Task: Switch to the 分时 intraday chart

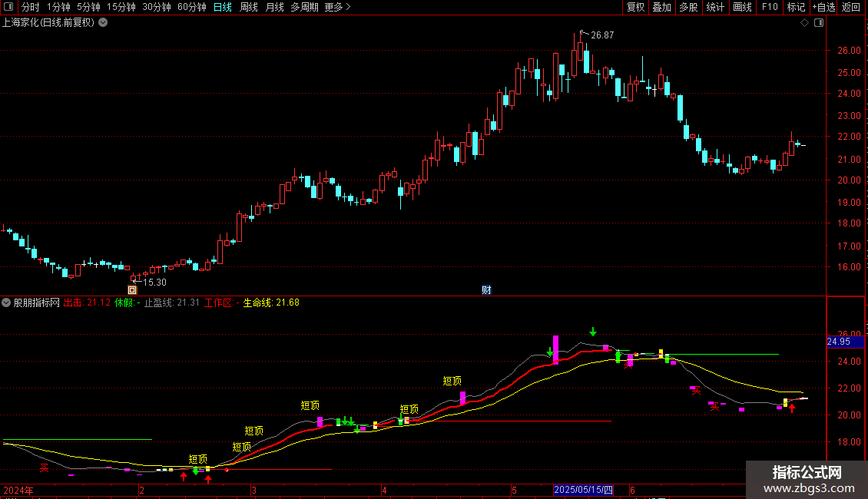Action: click(x=31, y=7)
